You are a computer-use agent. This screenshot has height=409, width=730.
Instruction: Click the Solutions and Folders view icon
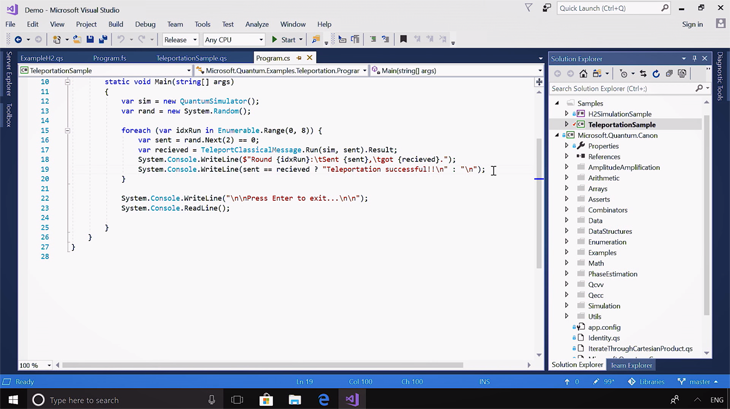pyautogui.click(x=597, y=74)
